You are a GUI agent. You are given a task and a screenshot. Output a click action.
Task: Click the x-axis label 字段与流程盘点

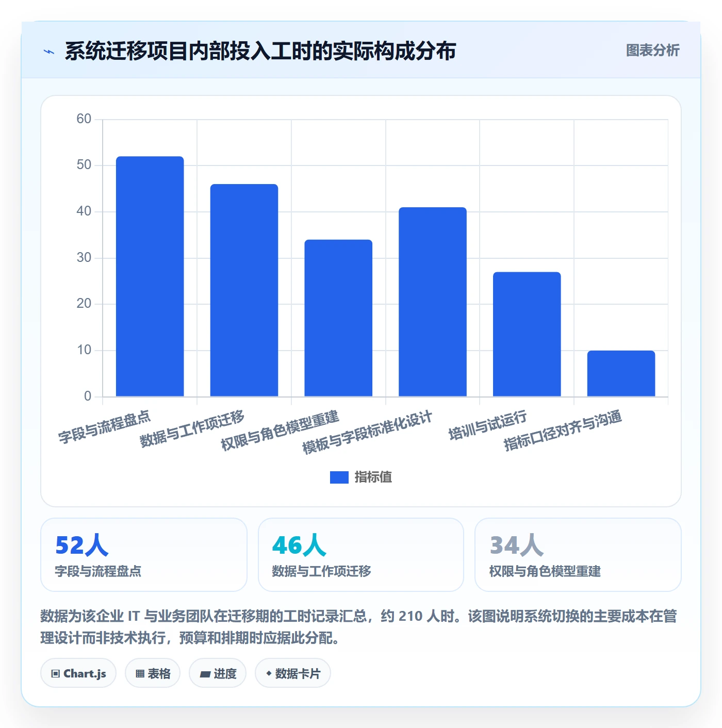[104, 427]
